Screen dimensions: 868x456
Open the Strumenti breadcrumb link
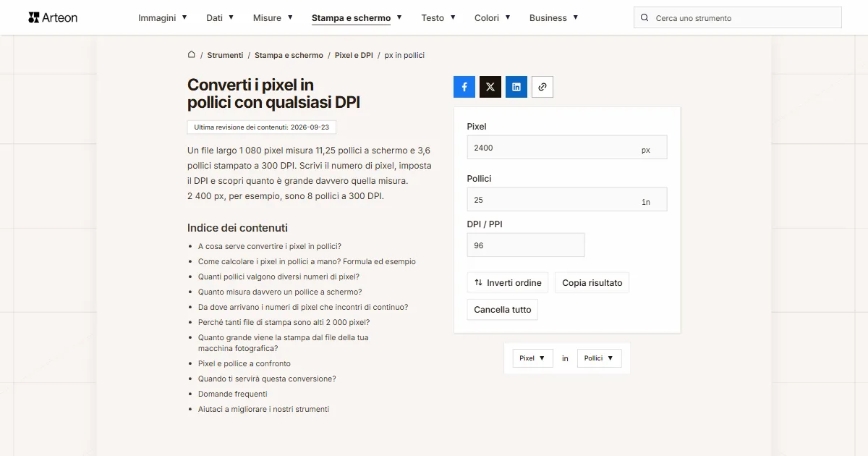point(225,55)
